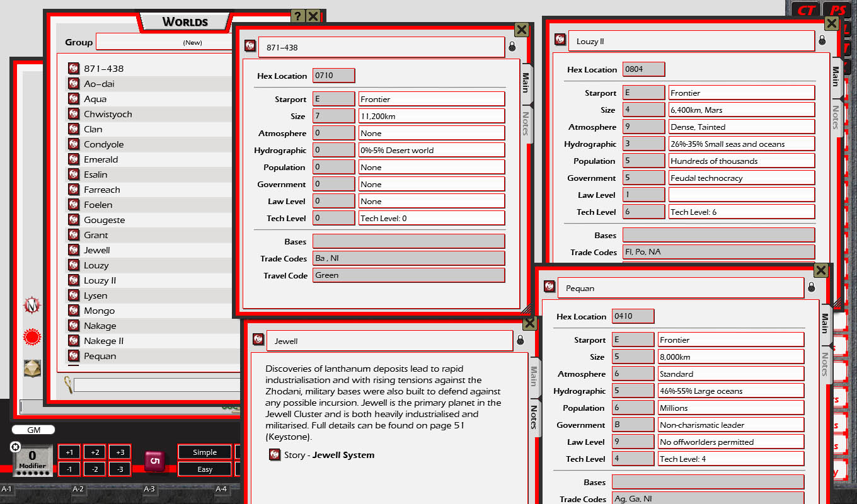Click the magnifying glass at the bottom of the Worlds list
Viewport: 857px width, 504px height.
coord(66,384)
